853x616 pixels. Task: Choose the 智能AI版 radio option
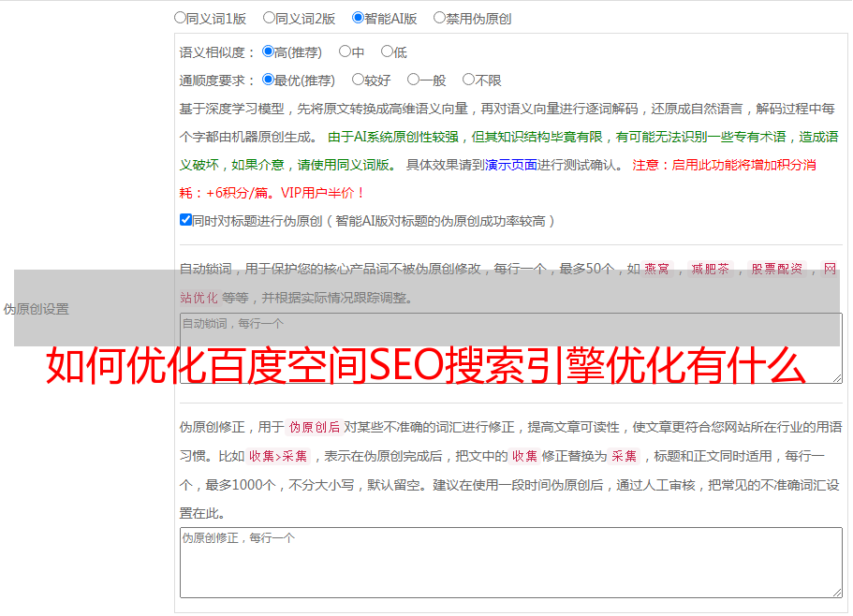(x=358, y=18)
